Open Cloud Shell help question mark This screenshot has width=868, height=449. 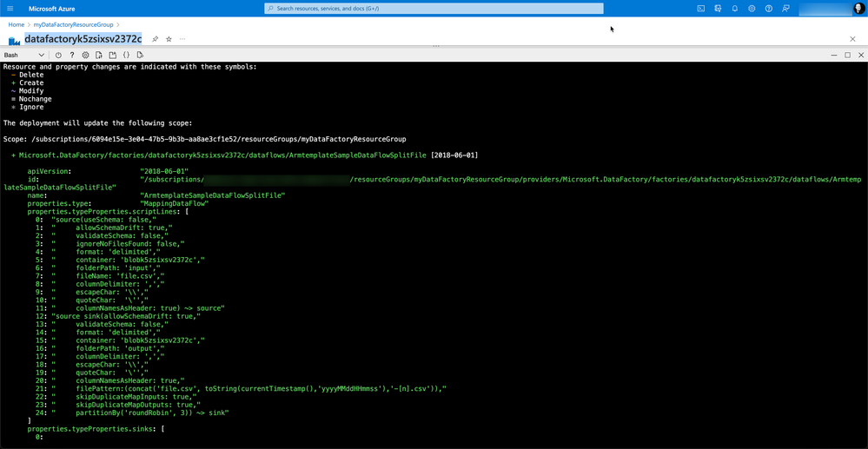pos(72,56)
